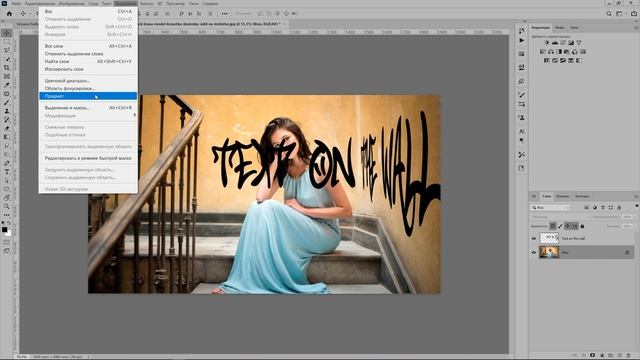Choose the Subject menu entry
The height and width of the screenshot is (360, 640).
point(88,96)
